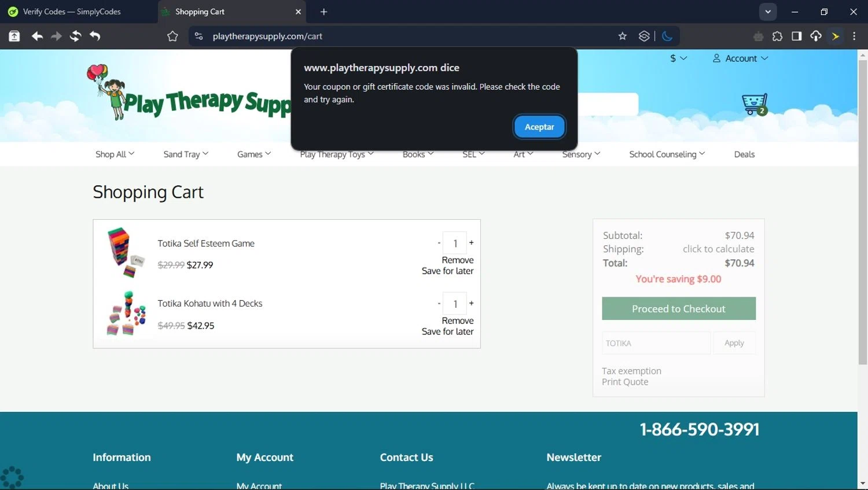868x490 pixels.
Task: Toggle the moon dark-mode icon
Action: tap(667, 36)
